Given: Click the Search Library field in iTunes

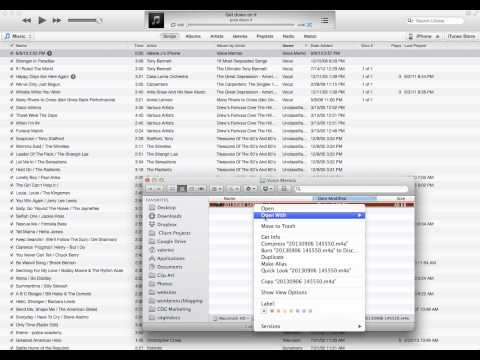Looking at the screenshot, I should (435, 21).
